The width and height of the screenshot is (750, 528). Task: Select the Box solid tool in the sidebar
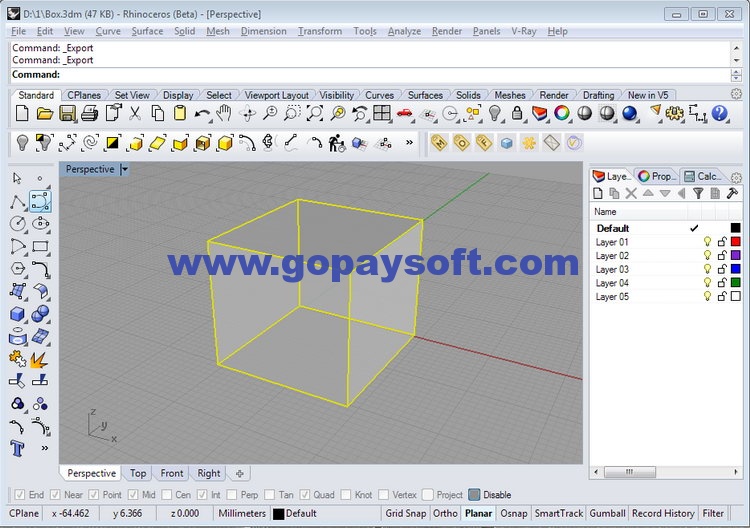17,314
